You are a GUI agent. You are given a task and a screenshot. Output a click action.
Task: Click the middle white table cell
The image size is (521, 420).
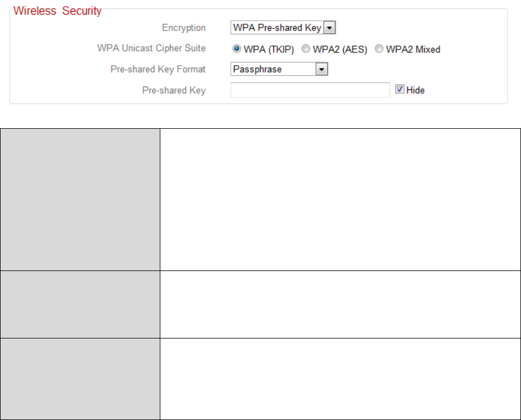[339, 304]
